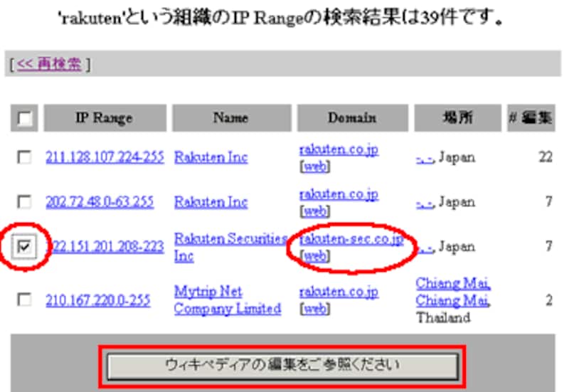Click the 場所 column header
This screenshot has height=392, width=569.
[457, 117]
